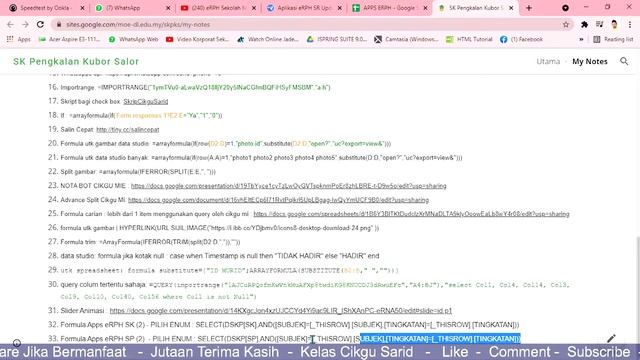Open the Apps bookmark shortcut
Viewport: 640px width, 360px height.
click(19, 39)
